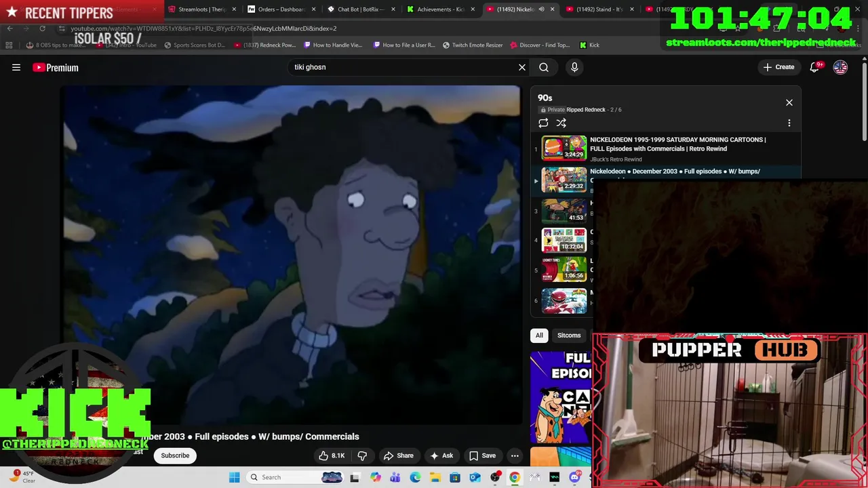
Task: Open Discord from taskbar
Action: (574, 477)
